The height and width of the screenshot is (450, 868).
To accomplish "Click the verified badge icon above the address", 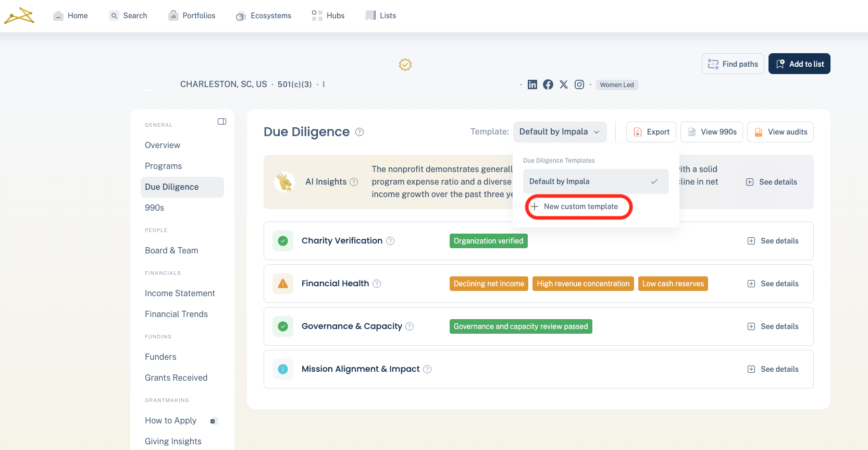I will pos(405,65).
